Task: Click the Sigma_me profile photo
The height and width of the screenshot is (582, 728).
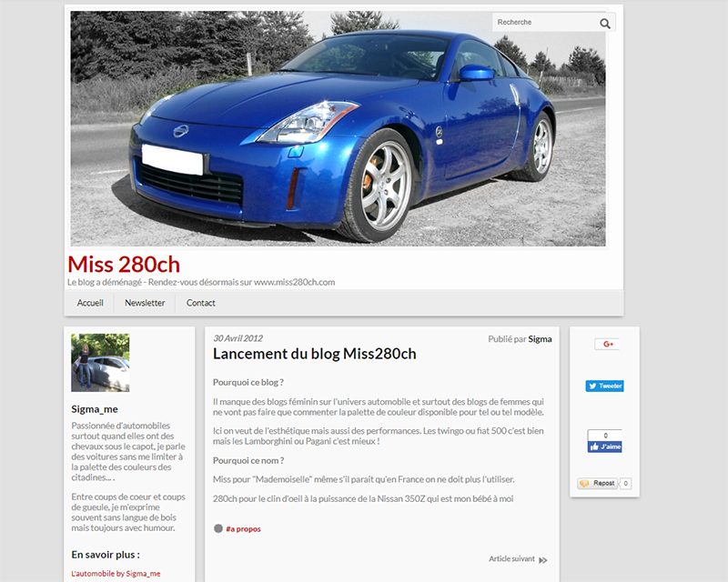Action: (100, 363)
